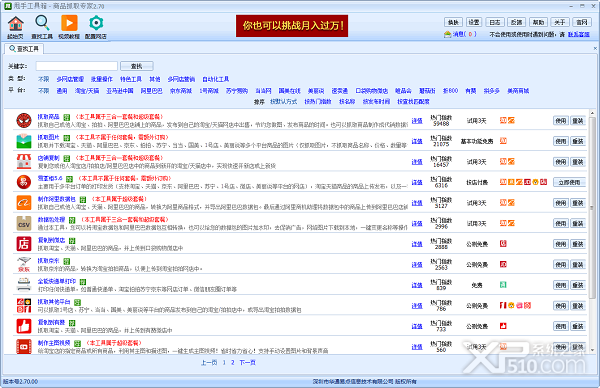Viewport: 600px width, 388px height.
Task: Click the red 店 icon for 复制到微店
Action: coord(24,244)
